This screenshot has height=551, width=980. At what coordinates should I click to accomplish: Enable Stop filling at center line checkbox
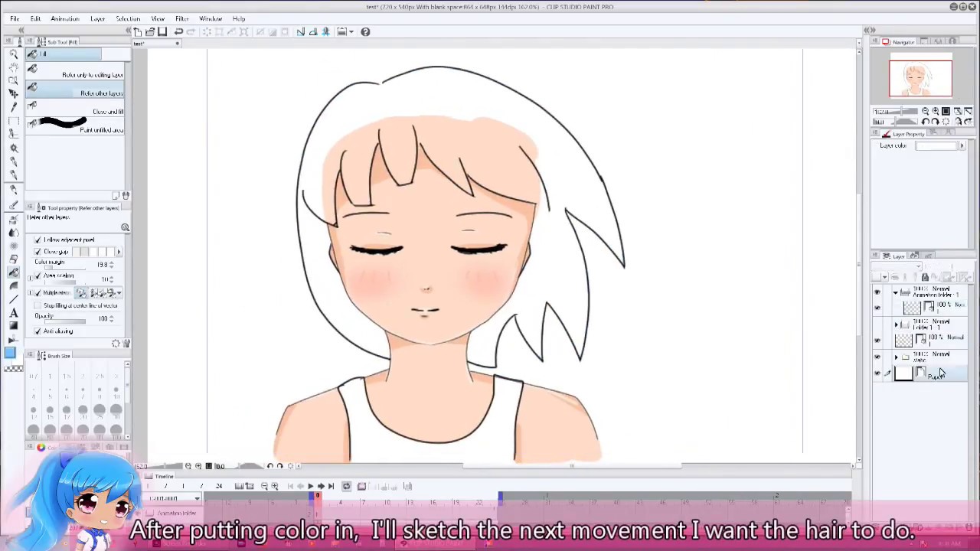[38, 306]
